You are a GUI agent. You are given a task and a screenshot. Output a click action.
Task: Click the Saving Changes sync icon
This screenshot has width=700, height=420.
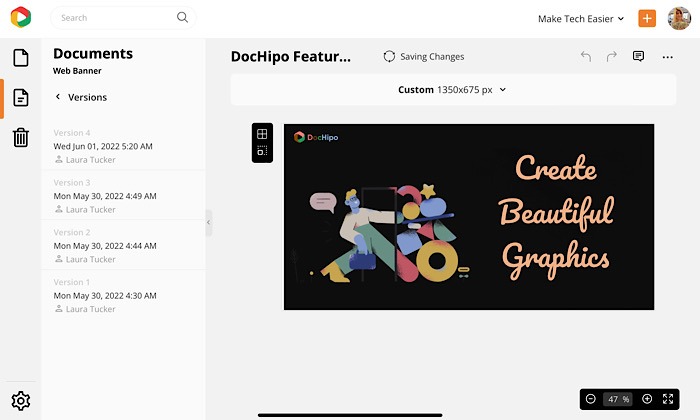coord(389,56)
